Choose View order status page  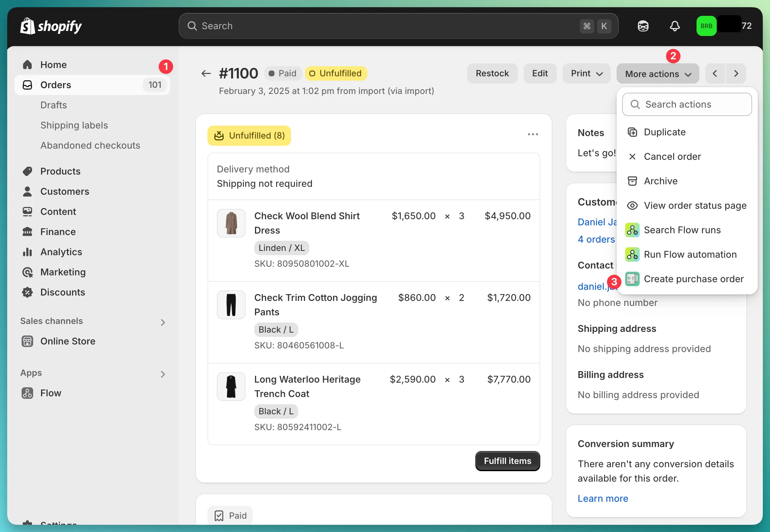tap(687, 206)
